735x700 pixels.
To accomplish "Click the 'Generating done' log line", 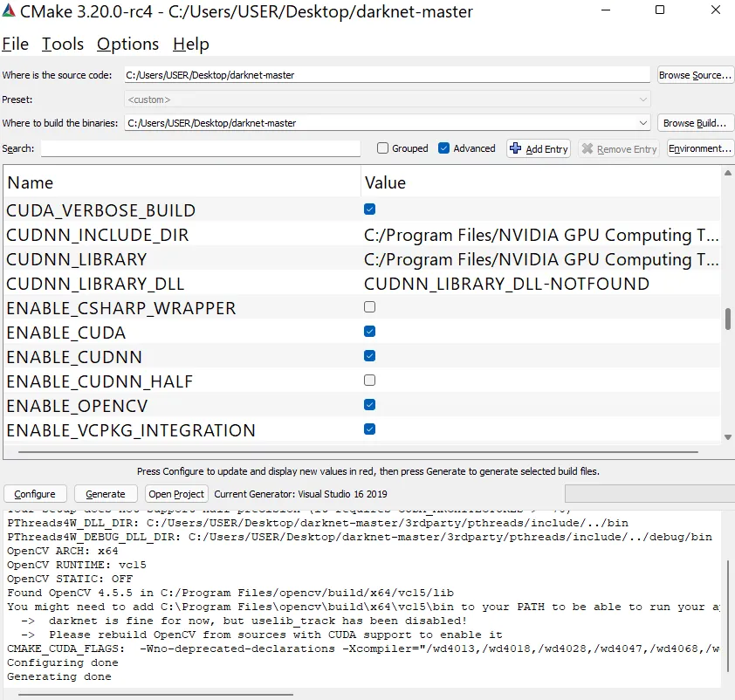I will (59, 676).
